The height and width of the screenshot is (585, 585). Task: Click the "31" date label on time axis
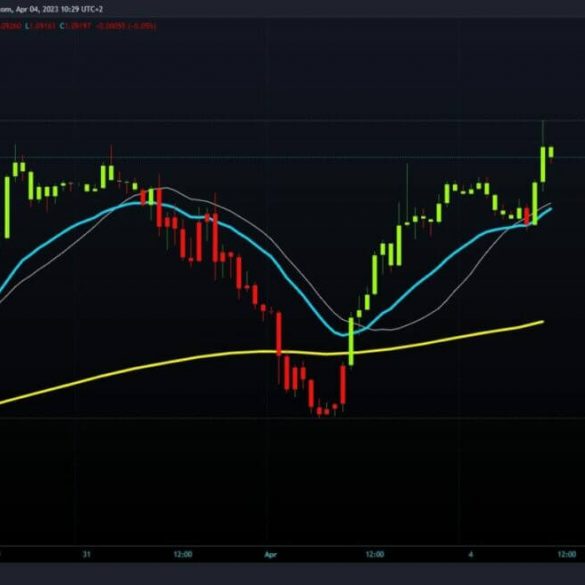[x=87, y=555]
